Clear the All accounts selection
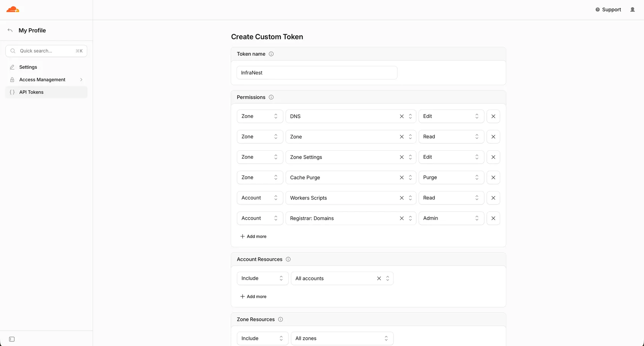This screenshot has height=346, width=644. click(x=379, y=278)
